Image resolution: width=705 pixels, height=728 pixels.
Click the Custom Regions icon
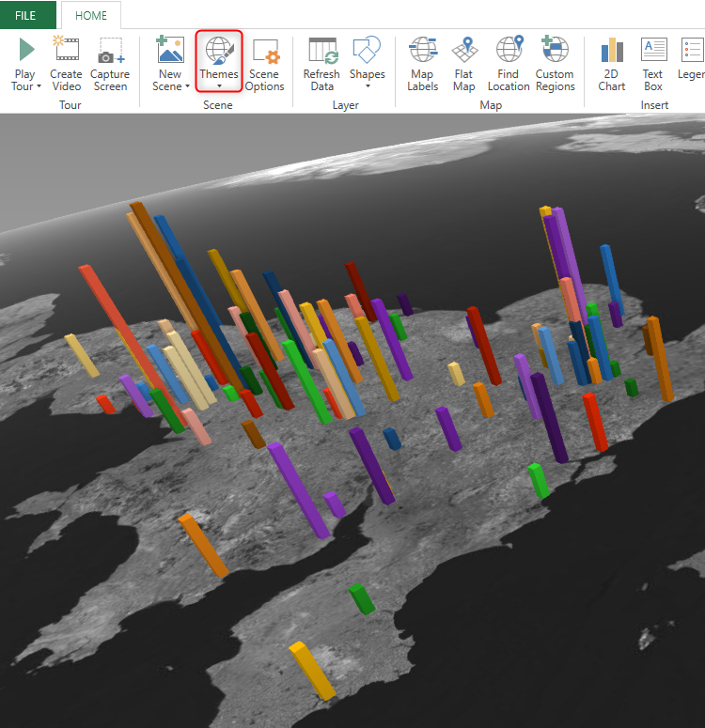(555, 51)
